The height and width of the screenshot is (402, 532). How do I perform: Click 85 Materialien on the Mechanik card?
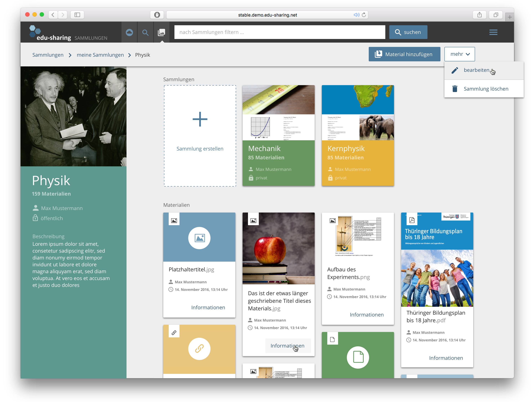pos(266,158)
